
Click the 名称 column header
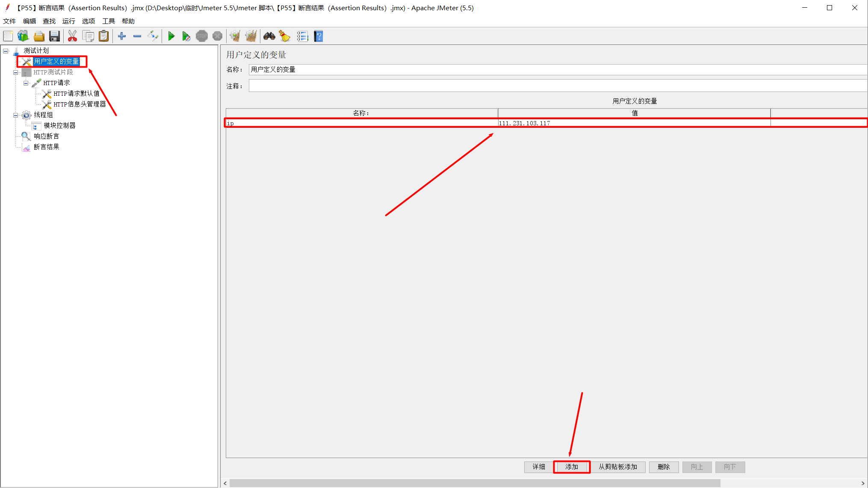click(362, 113)
